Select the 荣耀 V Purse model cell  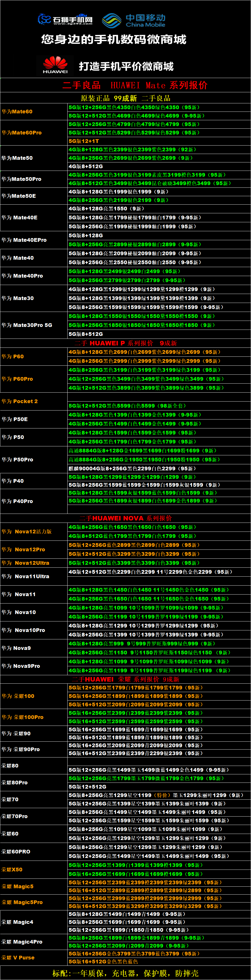(x=34, y=958)
